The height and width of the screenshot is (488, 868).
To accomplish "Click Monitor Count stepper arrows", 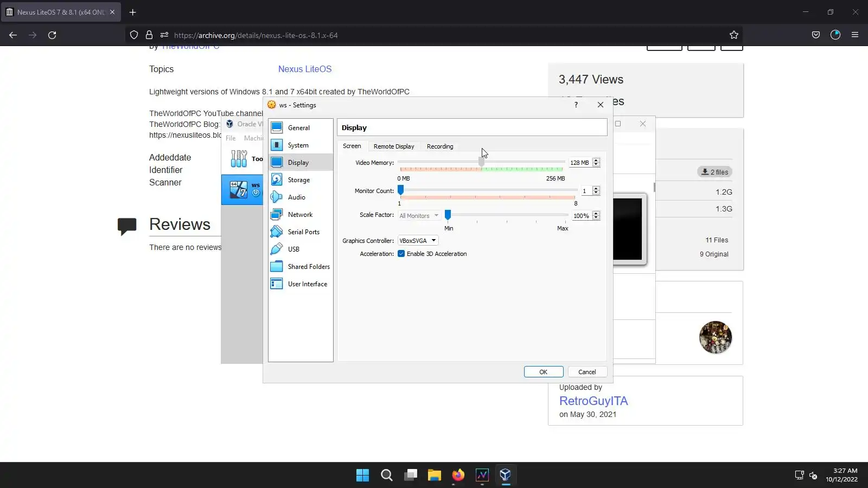I will [x=596, y=191].
